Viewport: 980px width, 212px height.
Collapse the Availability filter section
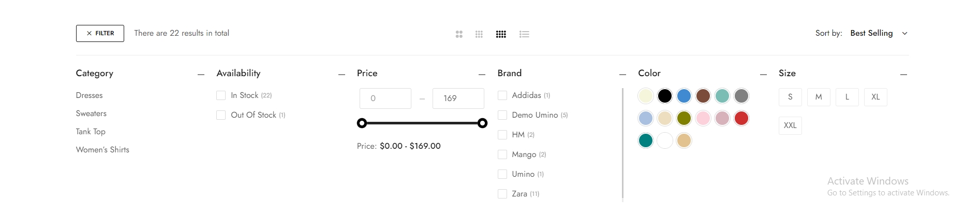341,75
